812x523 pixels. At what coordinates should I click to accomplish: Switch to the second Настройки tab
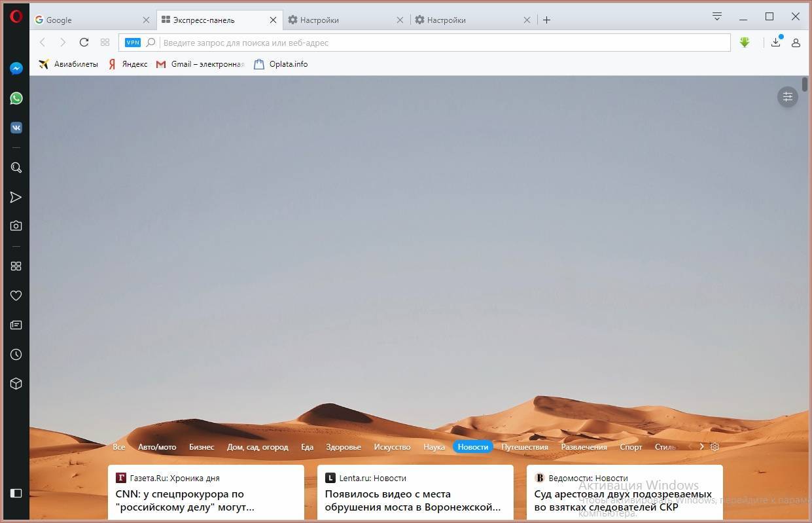(x=474, y=20)
